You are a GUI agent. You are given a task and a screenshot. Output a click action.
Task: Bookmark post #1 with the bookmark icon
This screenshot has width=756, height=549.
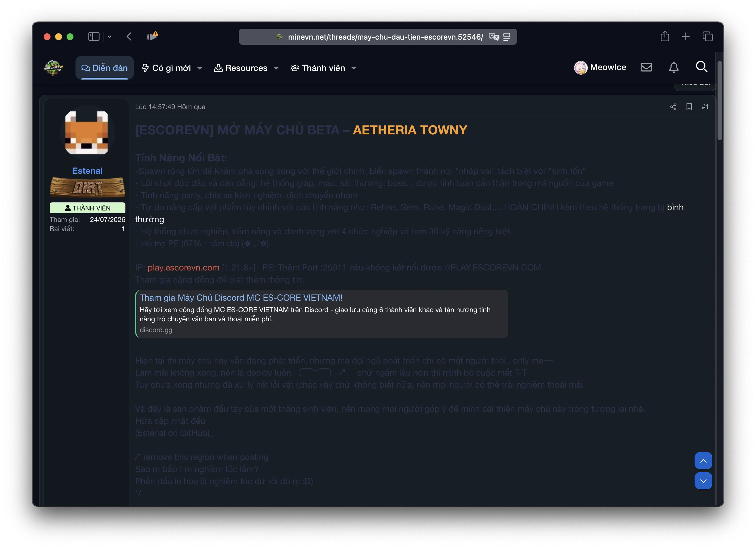click(x=689, y=107)
